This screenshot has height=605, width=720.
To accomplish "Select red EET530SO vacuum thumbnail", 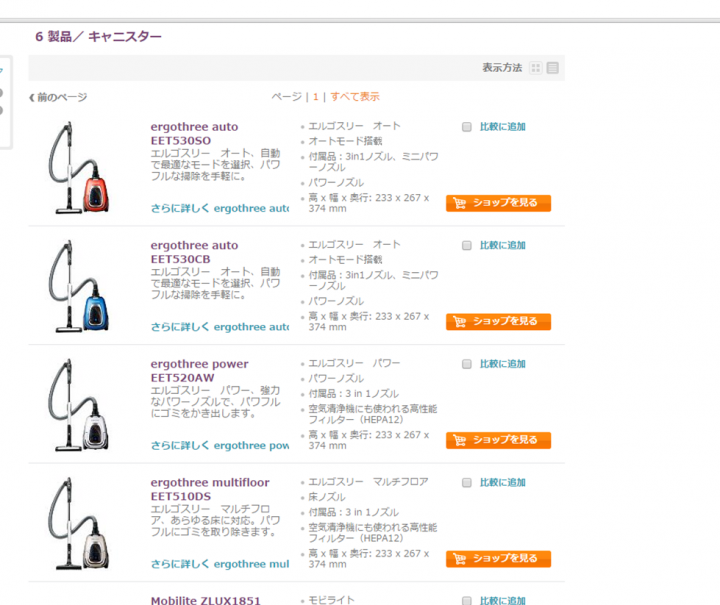I will [x=79, y=168].
